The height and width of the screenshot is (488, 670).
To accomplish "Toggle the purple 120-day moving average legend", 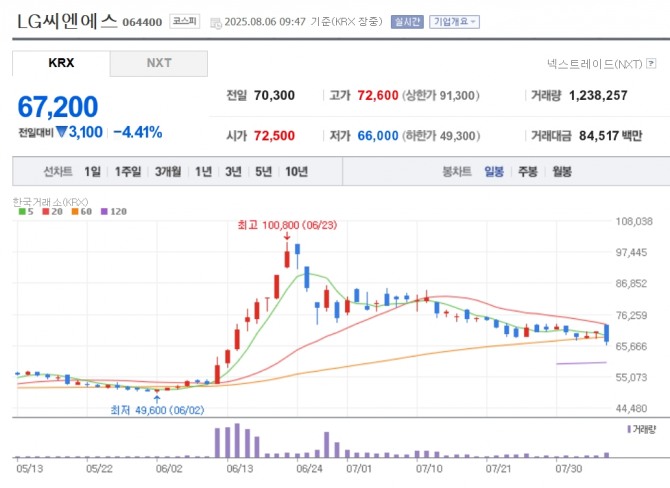I will [113, 211].
